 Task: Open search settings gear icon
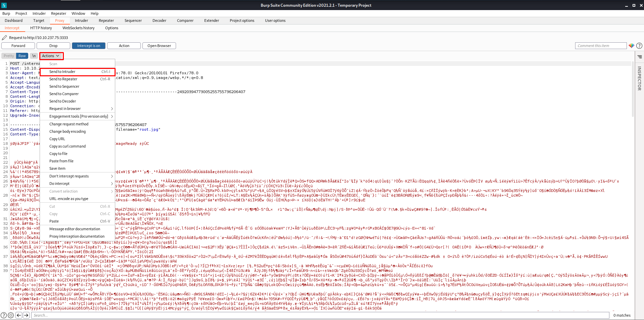point(11,315)
